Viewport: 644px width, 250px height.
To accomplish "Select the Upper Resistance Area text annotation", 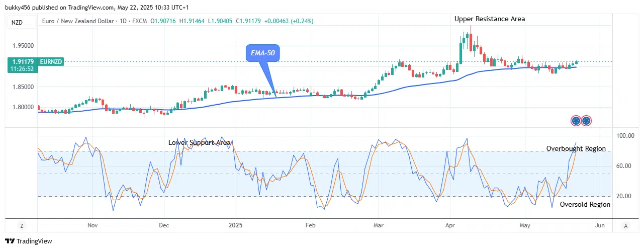I will 489,19.
